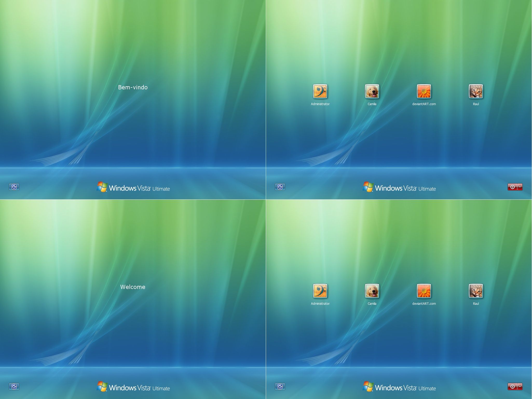The image size is (532, 399).
Task: Click the "Camila" name on upper user screen
Action: point(372,104)
